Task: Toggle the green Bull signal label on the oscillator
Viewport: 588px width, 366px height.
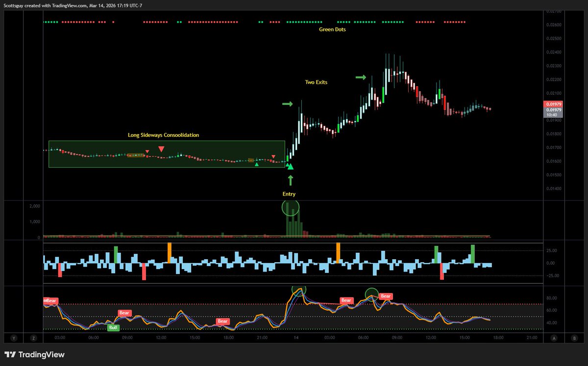Action: pyautogui.click(x=113, y=327)
